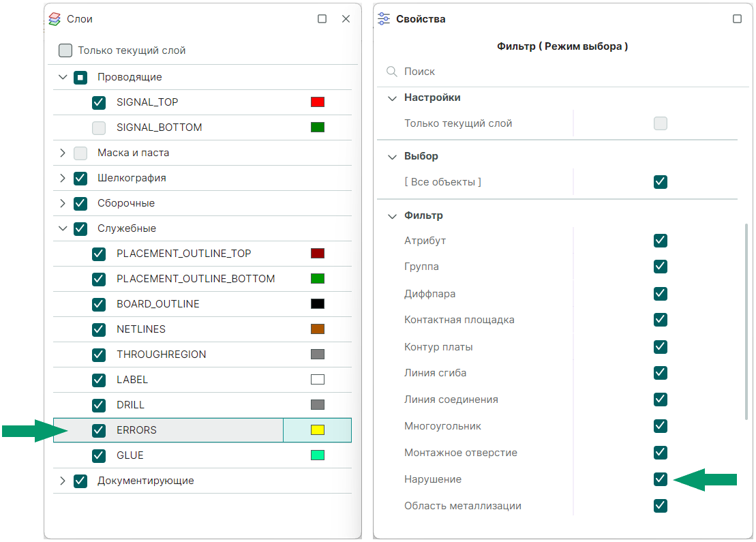Uncheck the Все объекты selection checkbox
The height and width of the screenshot is (542, 756).
coord(660,182)
